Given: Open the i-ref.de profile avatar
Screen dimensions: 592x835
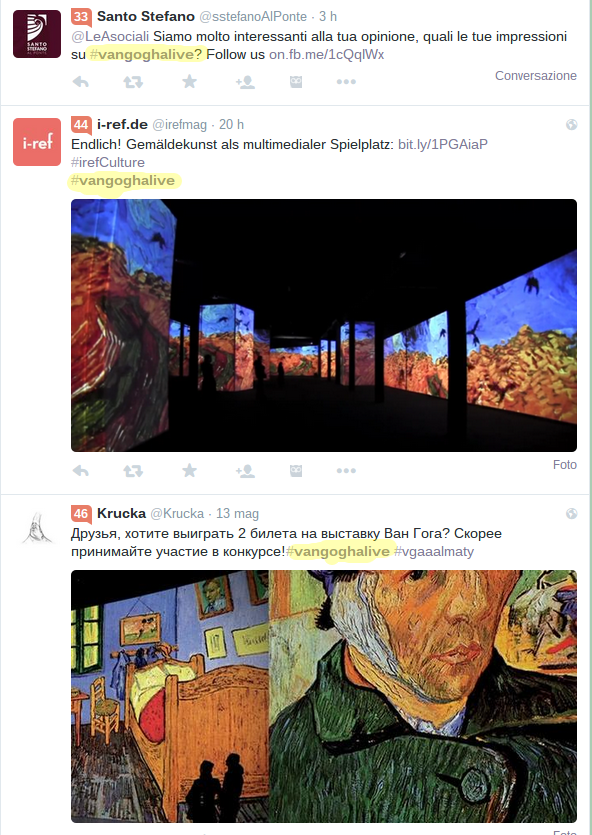Looking at the screenshot, I should tap(37, 142).
